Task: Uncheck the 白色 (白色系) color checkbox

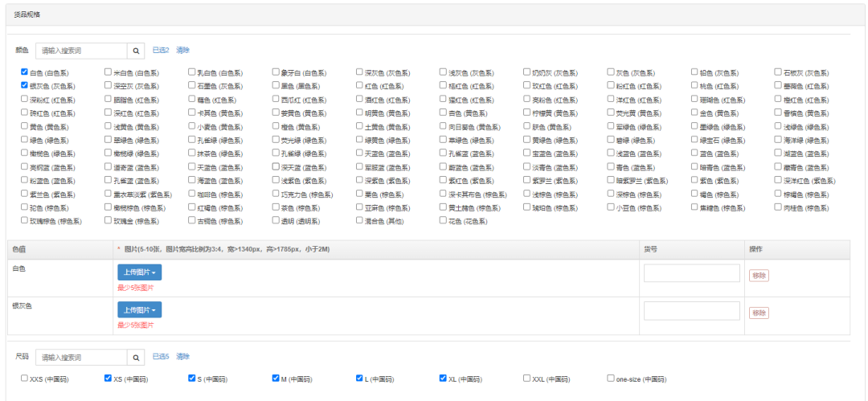Action: [25, 72]
